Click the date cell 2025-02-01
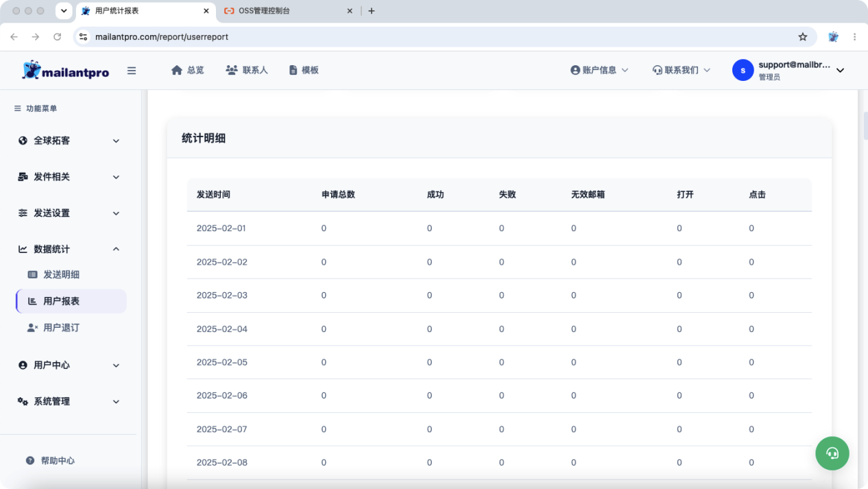 point(221,228)
